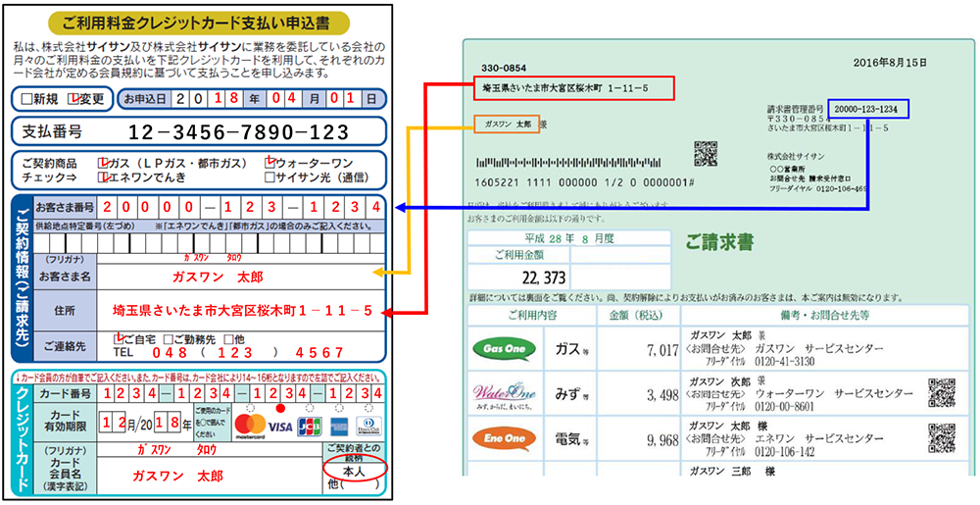This screenshot has width=980, height=505.
Task: Choose the JCB card logo
Action: coord(310,427)
